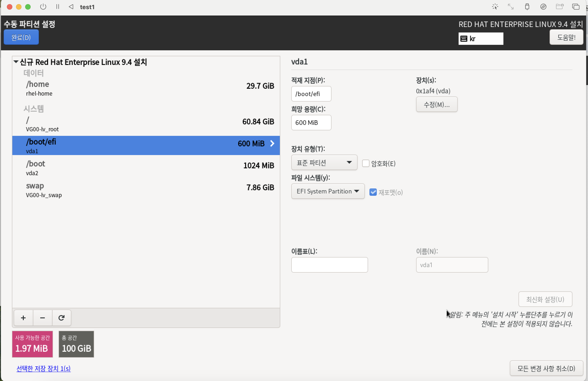Viewport: 588px width, 381px height.
Task: Click the USB device icon in the toolbar
Action: pos(527,7)
